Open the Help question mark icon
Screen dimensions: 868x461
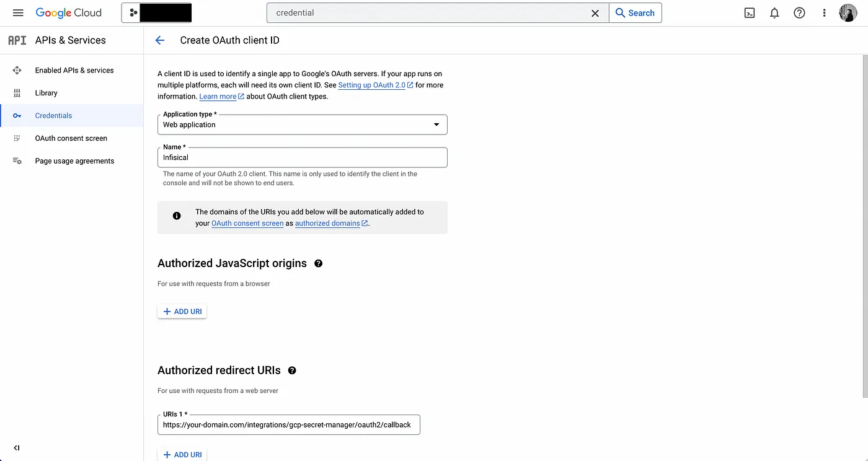pyautogui.click(x=799, y=12)
